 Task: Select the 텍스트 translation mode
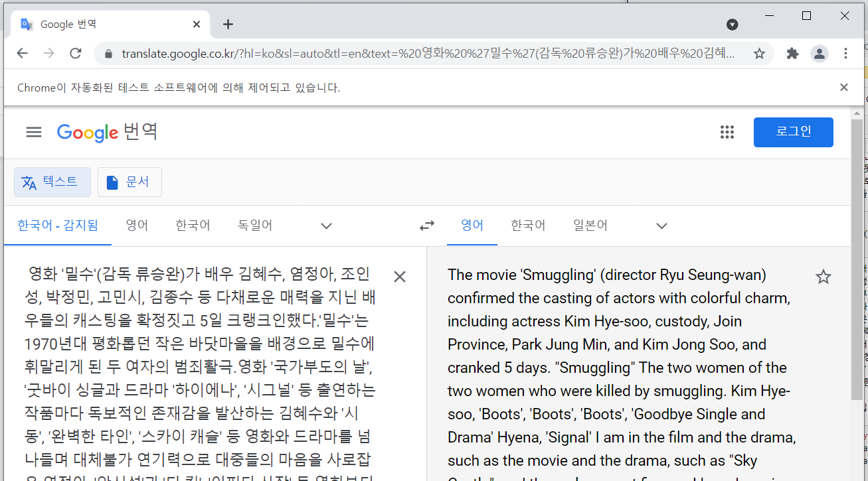point(52,182)
